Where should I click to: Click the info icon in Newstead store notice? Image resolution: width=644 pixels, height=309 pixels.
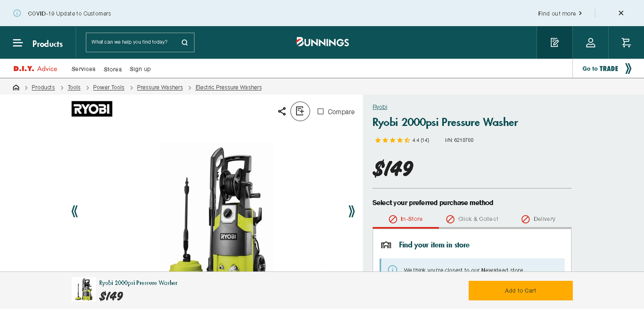point(392,269)
